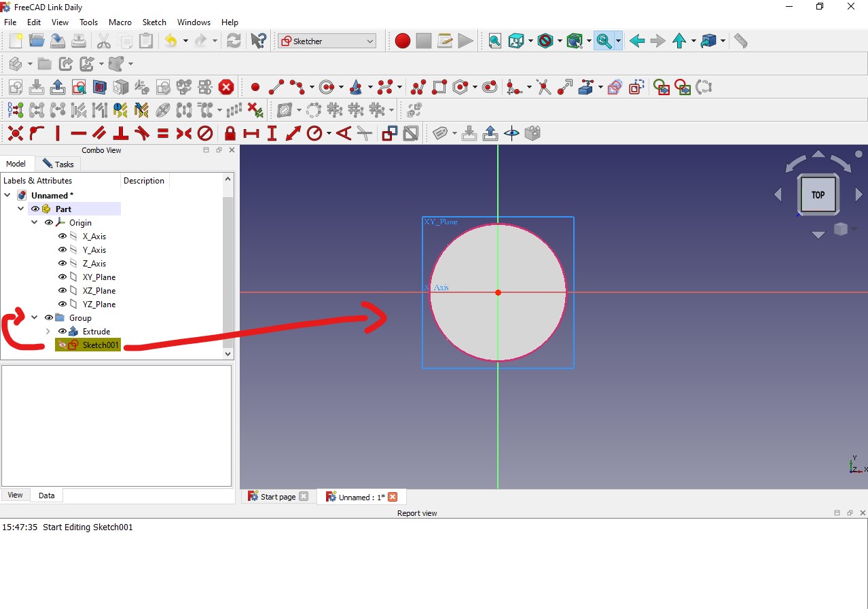Apply a horizontal constraint
Viewport: 868px width, 609px height.
78,133
